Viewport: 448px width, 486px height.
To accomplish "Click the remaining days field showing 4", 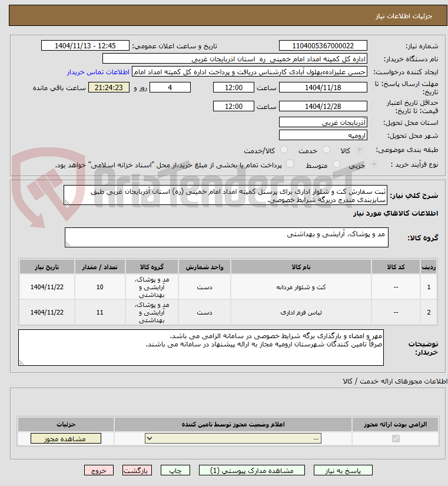I will (170, 87).
